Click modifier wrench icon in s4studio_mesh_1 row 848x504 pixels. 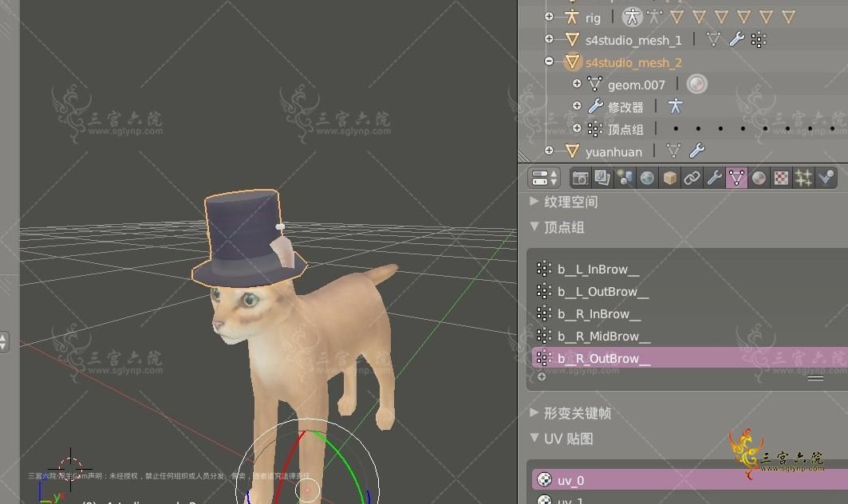(x=736, y=40)
